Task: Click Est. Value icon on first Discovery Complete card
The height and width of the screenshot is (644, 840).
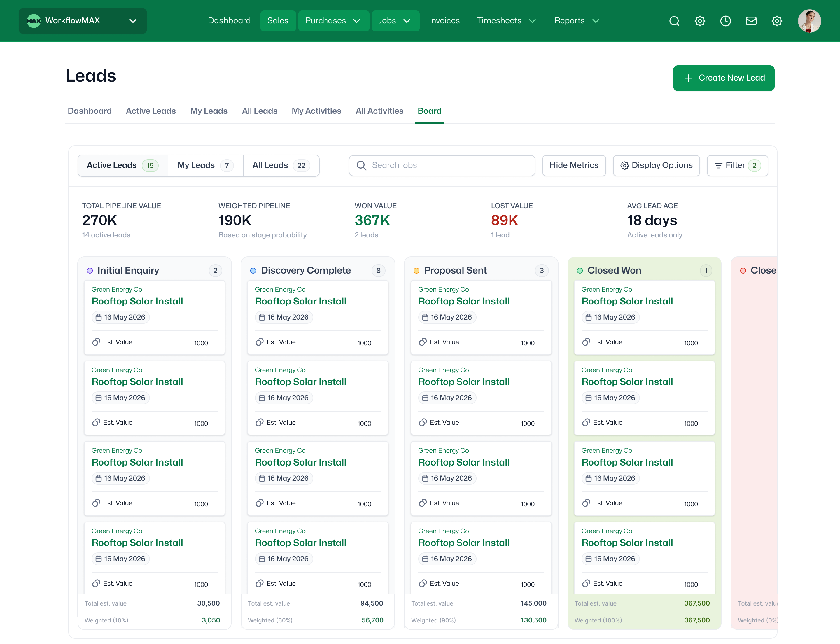Action: coord(259,342)
